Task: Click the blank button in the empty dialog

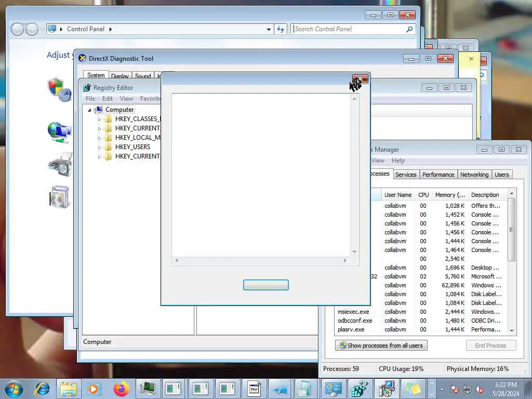Action: pyautogui.click(x=265, y=285)
